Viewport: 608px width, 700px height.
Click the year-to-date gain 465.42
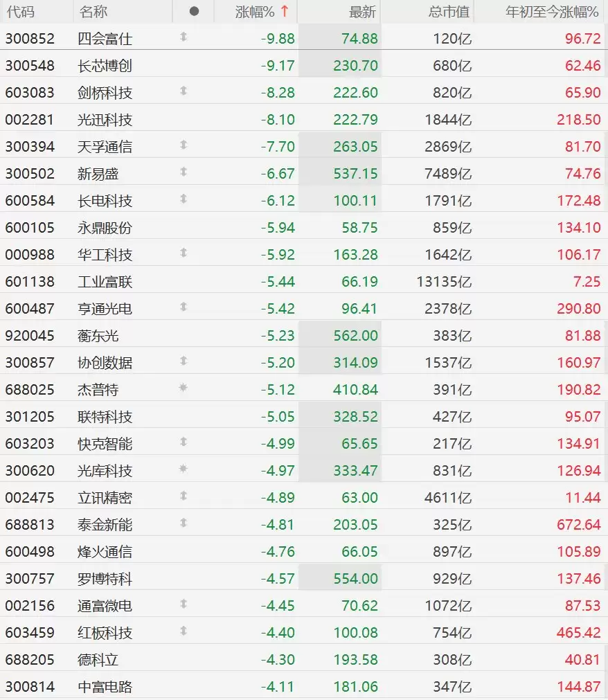coord(578,633)
